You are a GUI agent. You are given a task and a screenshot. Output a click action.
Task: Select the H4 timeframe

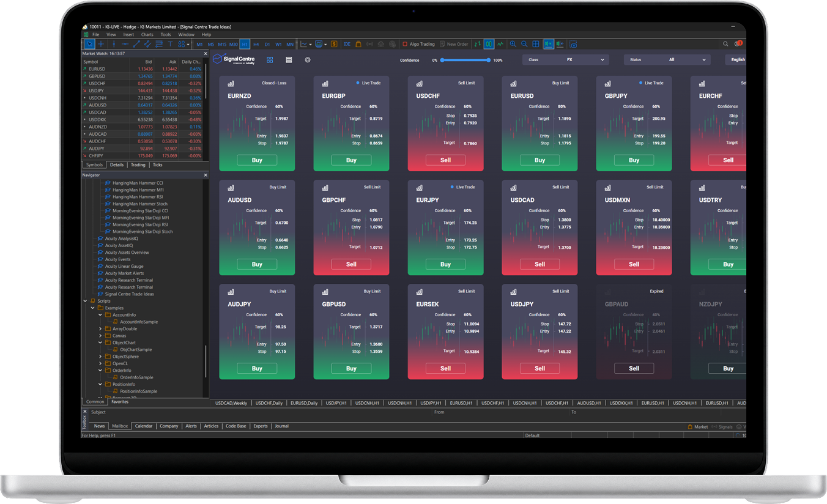point(256,44)
